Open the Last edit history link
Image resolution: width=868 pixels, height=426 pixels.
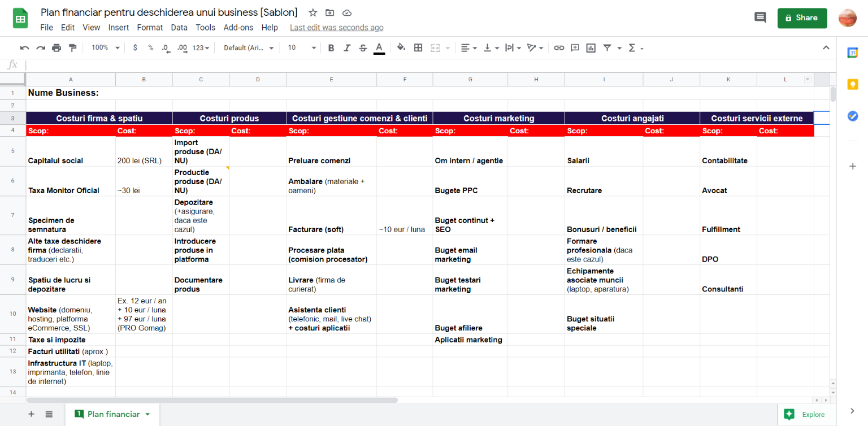pyautogui.click(x=336, y=27)
